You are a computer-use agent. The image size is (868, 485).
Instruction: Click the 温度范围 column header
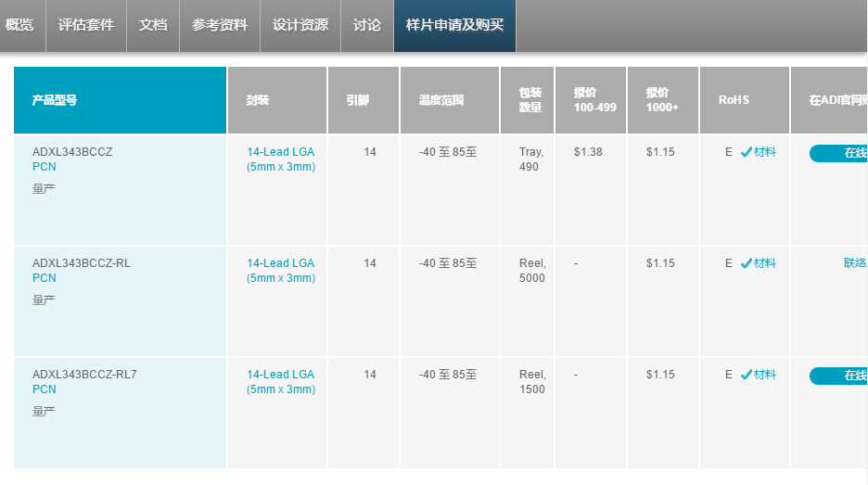click(450, 100)
